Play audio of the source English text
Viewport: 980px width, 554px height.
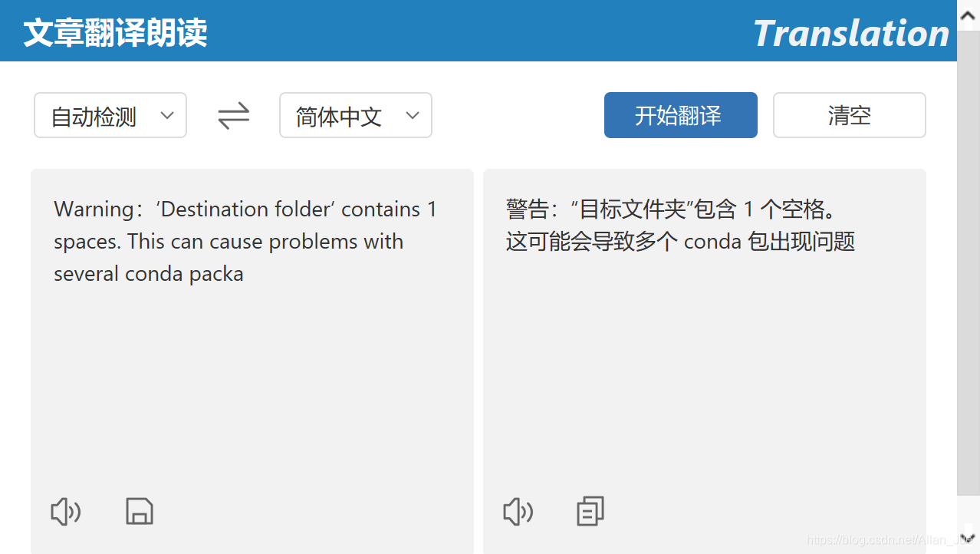tap(65, 512)
